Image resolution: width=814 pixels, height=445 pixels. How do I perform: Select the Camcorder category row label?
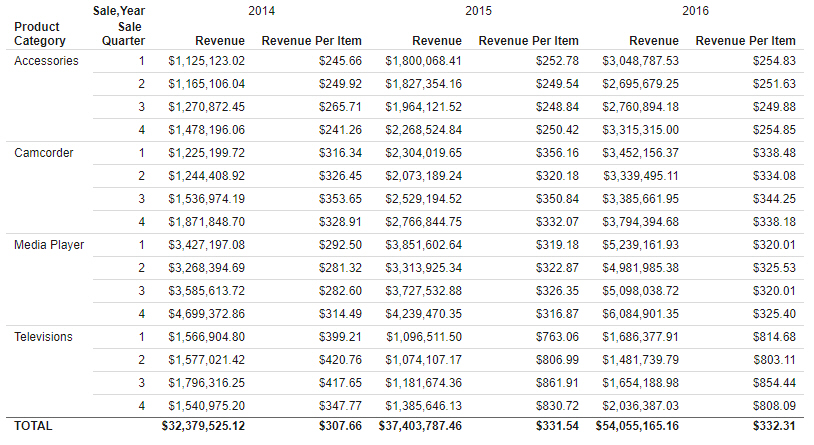pyautogui.click(x=44, y=153)
